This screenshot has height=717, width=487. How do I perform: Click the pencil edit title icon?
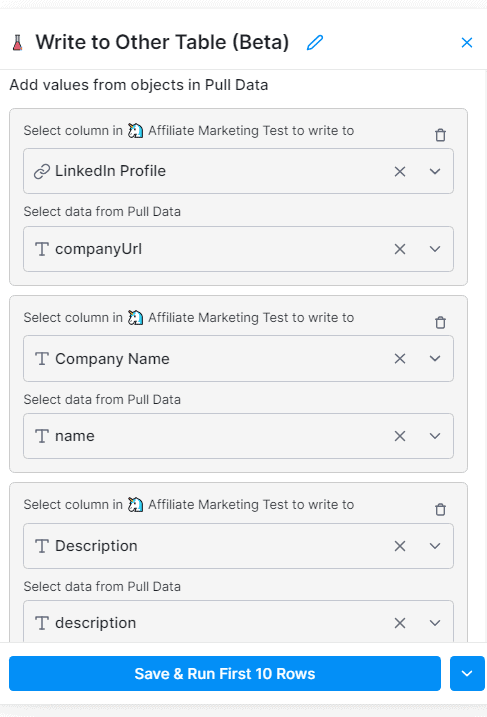315,43
